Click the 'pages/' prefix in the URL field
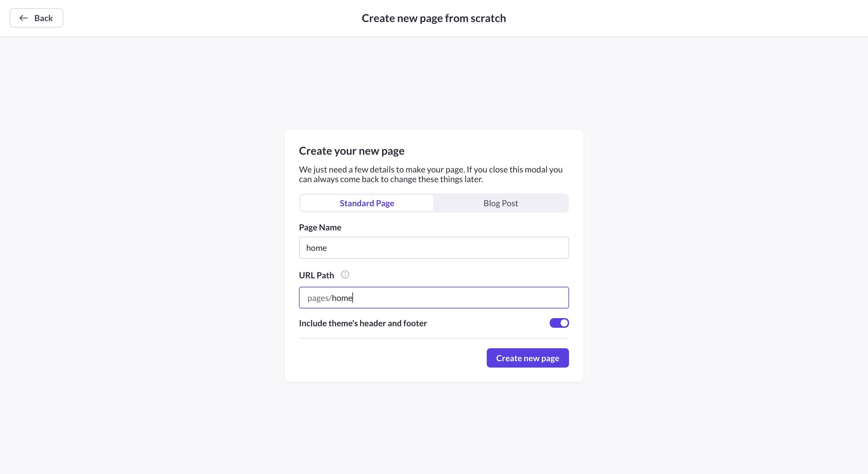Screen dimensions: 868x474 [319, 298]
